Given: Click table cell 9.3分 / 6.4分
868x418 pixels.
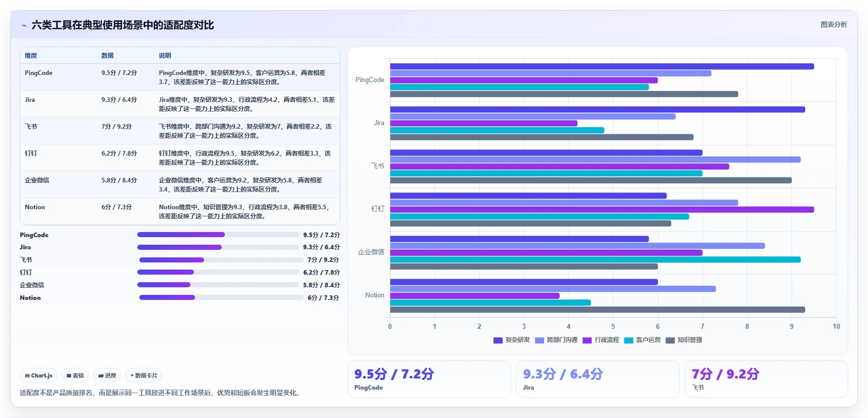Looking at the screenshot, I should pyautogui.click(x=119, y=100).
